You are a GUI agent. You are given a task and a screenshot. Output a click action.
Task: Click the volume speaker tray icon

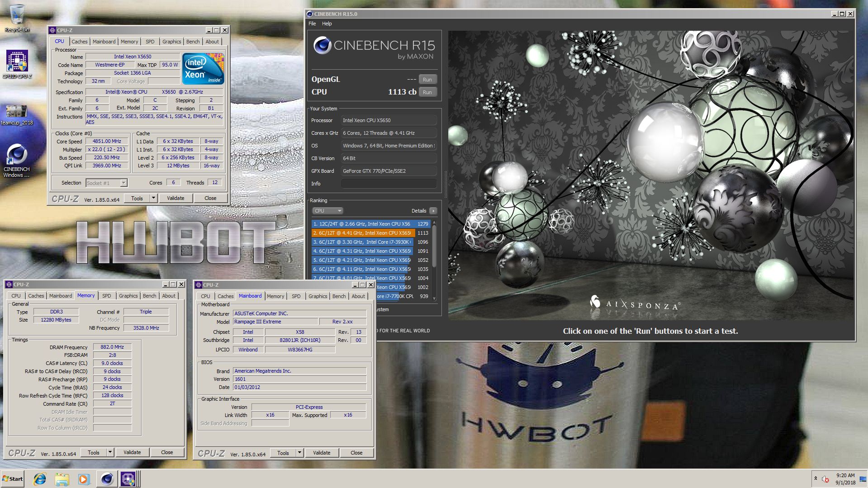click(825, 479)
